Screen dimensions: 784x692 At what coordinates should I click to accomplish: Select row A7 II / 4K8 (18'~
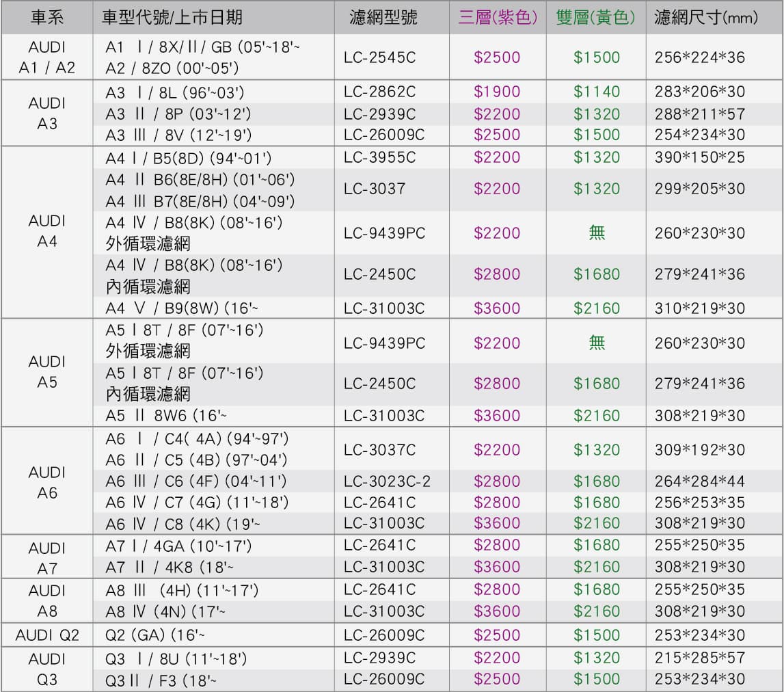170,568
